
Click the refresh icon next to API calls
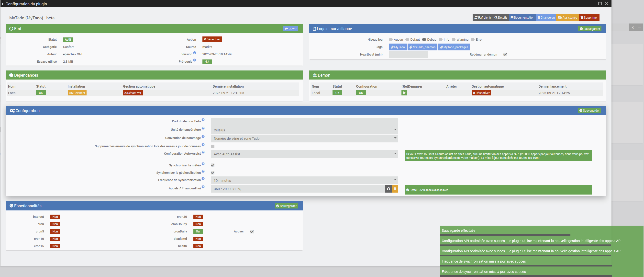click(x=388, y=189)
